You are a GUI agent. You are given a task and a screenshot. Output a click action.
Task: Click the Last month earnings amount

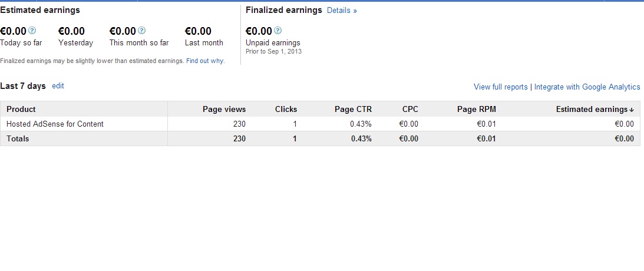[x=198, y=31]
